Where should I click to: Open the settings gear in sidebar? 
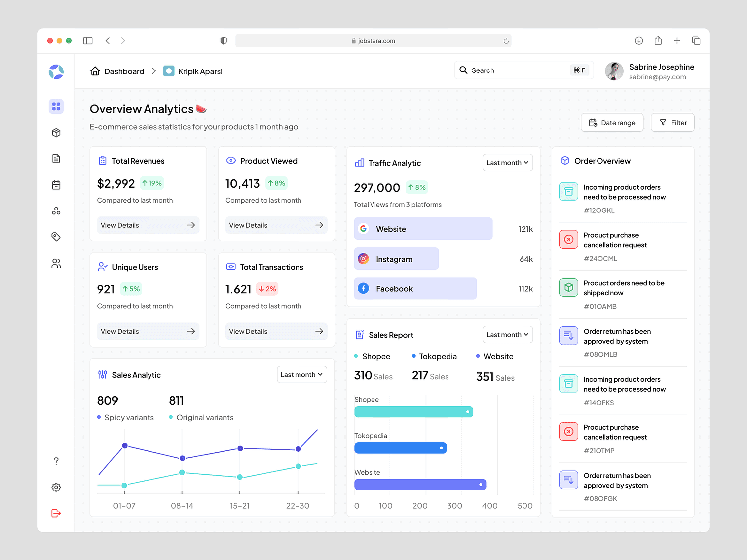coord(56,488)
